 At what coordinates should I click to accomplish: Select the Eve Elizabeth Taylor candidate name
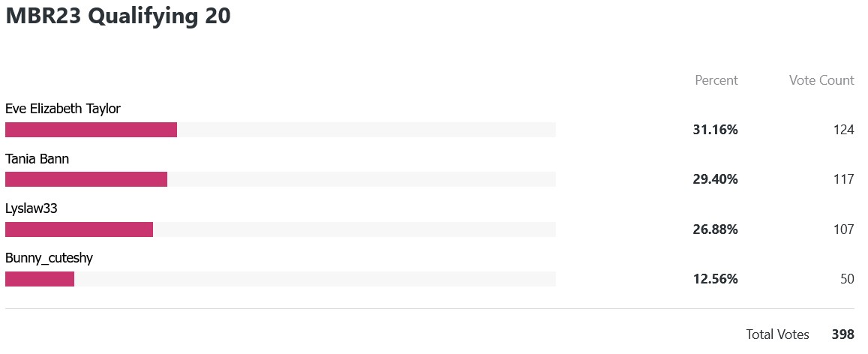[63, 109]
